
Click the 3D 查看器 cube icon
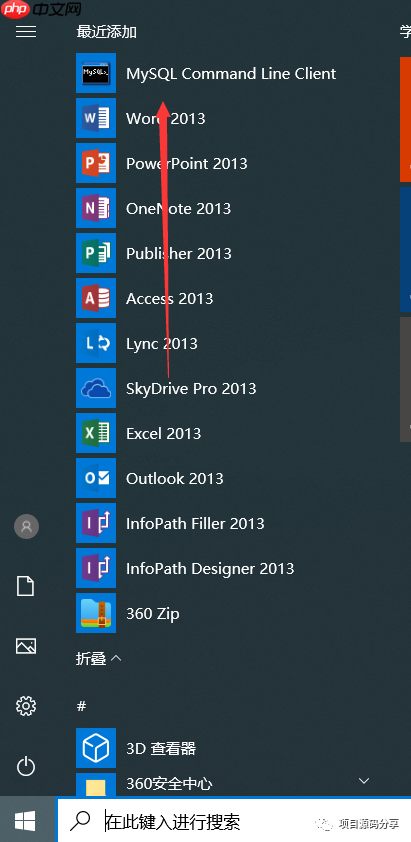tap(96, 748)
